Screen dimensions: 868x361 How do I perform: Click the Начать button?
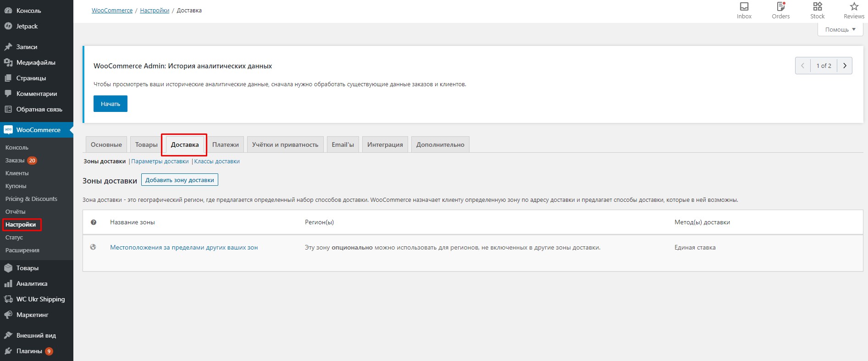tap(111, 104)
